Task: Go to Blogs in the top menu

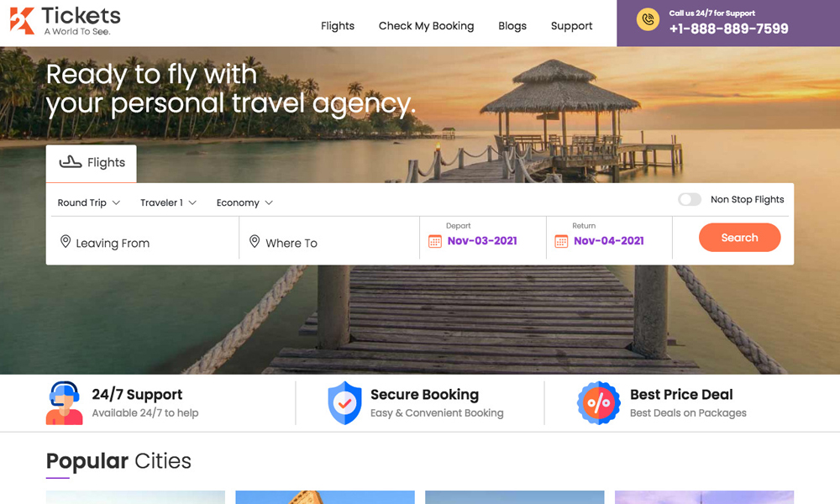Action: click(512, 26)
